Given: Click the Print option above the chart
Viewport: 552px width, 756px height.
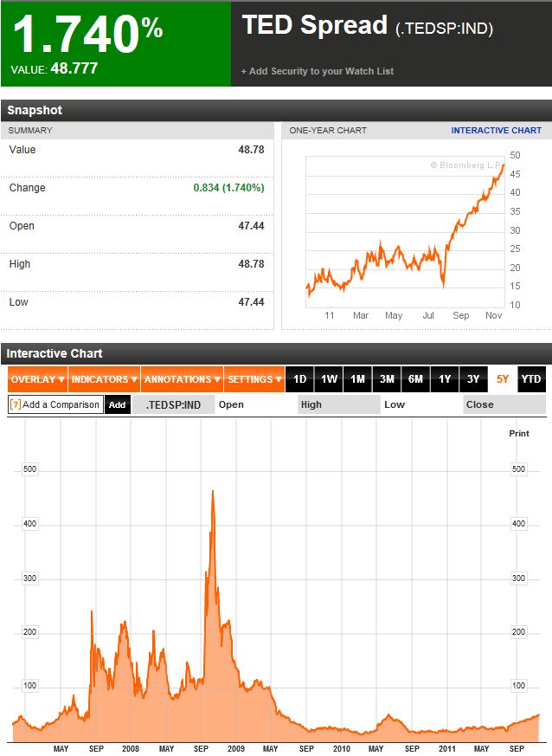Looking at the screenshot, I should pos(518,433).
